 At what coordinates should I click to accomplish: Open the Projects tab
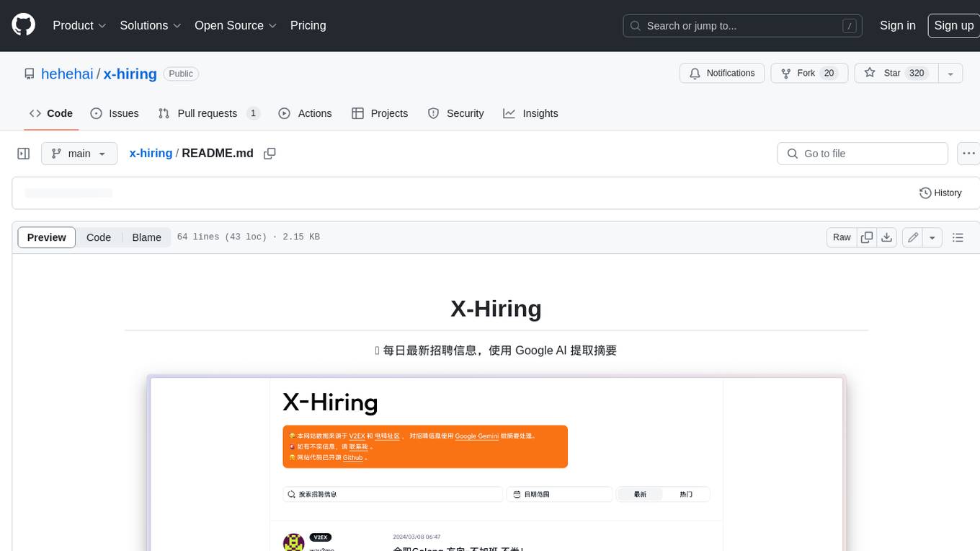click(380, 113)
